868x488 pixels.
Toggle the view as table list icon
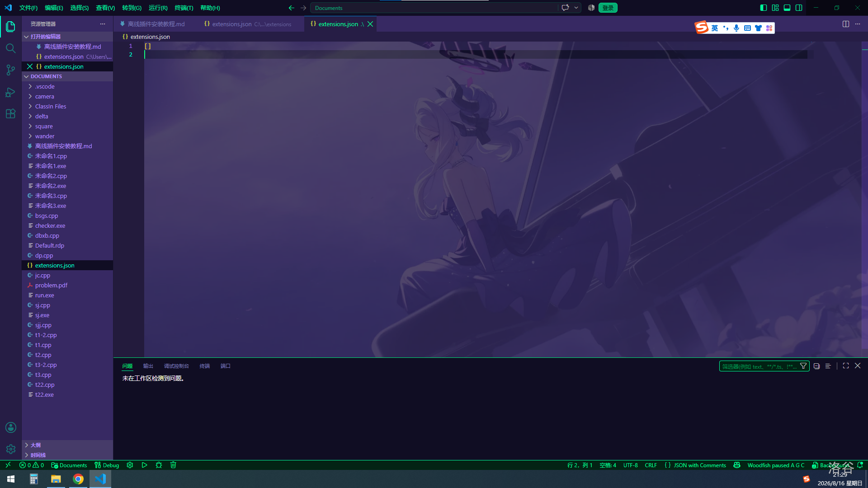828,366
